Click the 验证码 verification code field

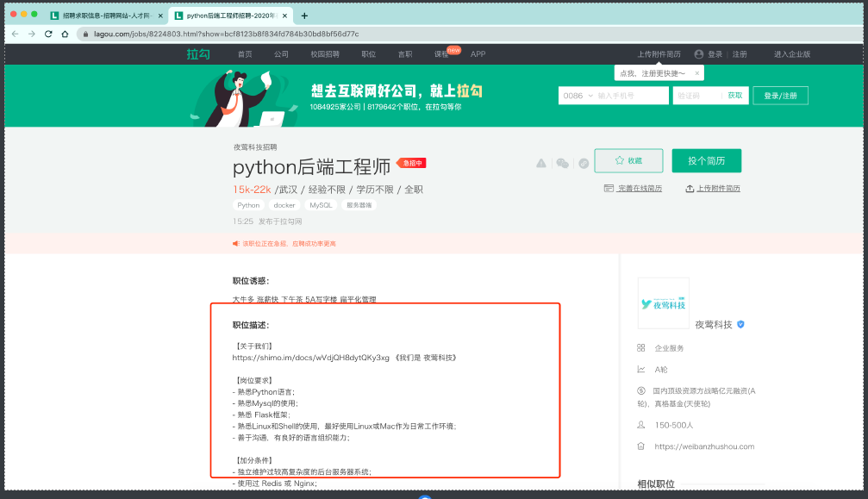click(697, 96)
